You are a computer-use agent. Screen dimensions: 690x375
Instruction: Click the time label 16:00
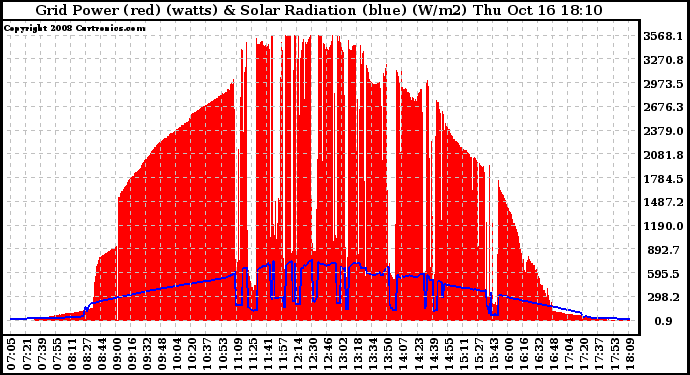pyautogui.click(x=509, y=354)
